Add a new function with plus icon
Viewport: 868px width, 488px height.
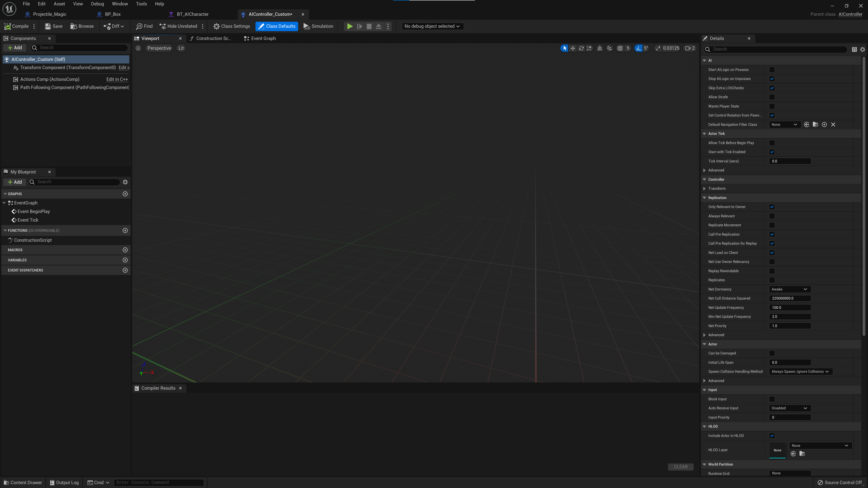125,230
